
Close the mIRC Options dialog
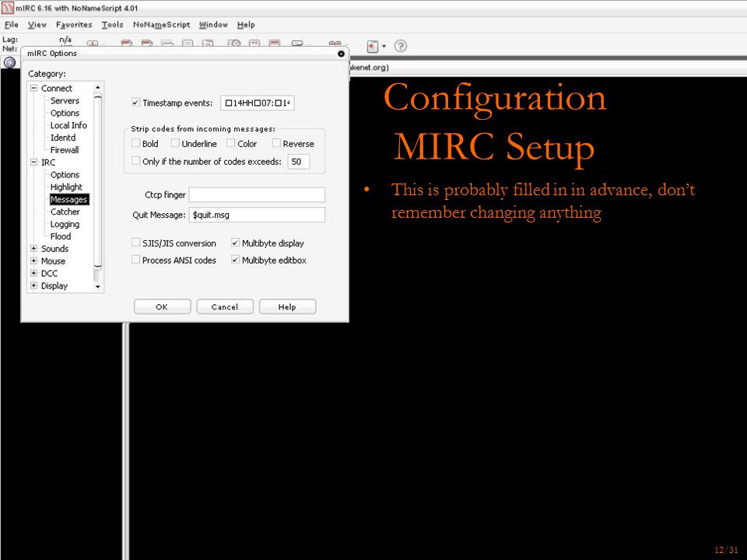point(341,54)
